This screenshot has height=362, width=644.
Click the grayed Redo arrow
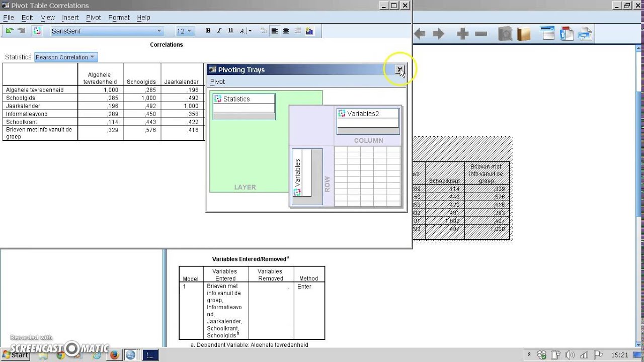(21, 31)
